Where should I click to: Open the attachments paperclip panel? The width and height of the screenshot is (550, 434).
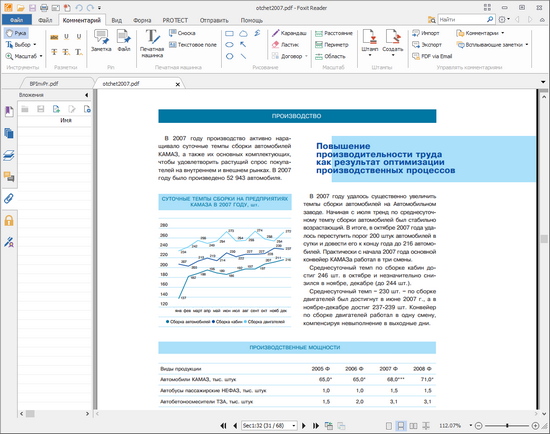point(9,199)
